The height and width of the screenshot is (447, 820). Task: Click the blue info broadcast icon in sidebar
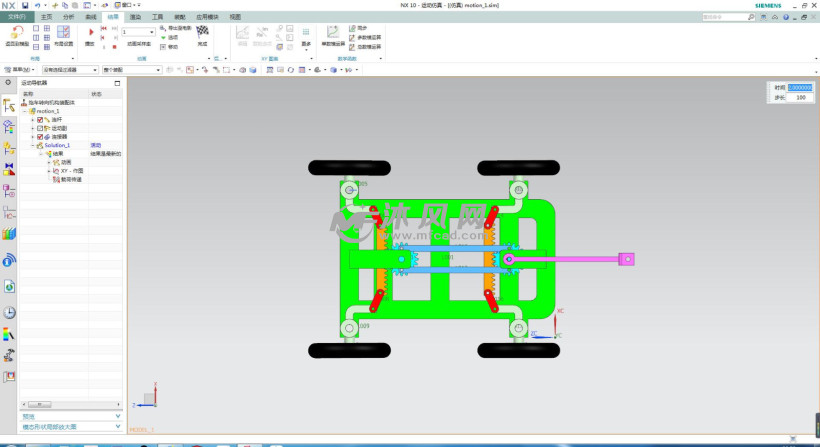tap(9, 260)
